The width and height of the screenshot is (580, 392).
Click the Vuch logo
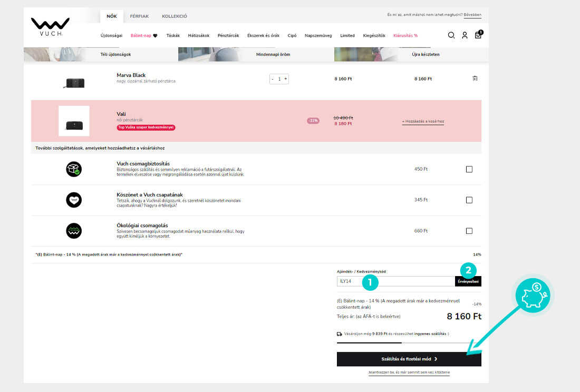tap(50, 27)
